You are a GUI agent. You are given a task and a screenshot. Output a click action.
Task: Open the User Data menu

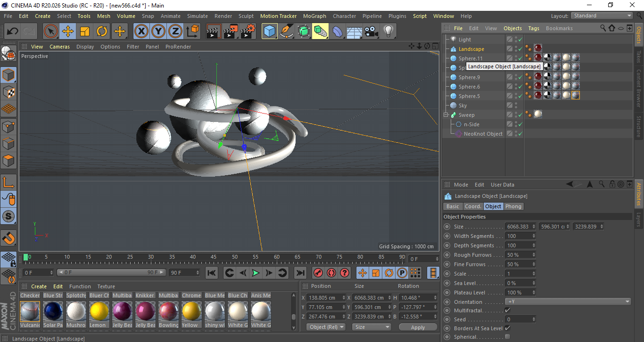pos(502,185)
